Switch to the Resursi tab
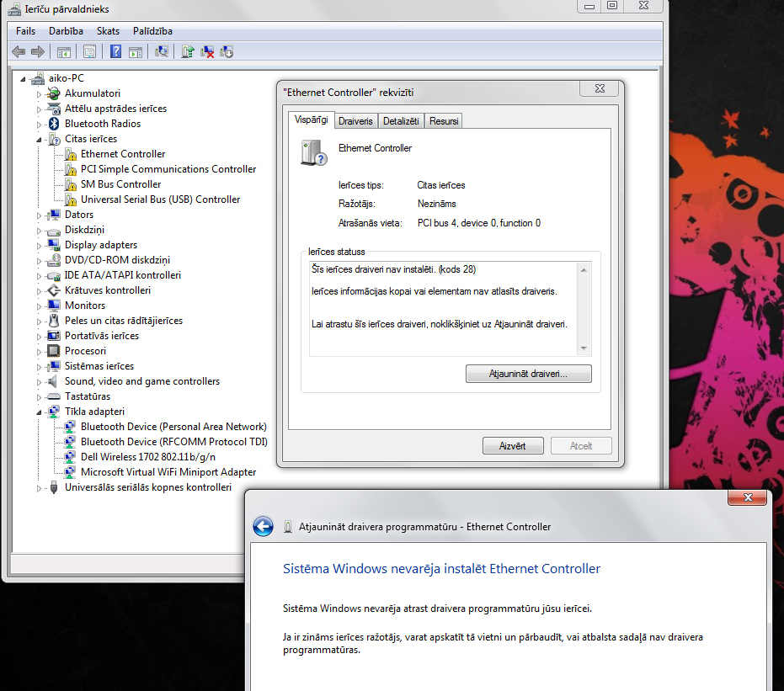 click(x=444, y=121)
